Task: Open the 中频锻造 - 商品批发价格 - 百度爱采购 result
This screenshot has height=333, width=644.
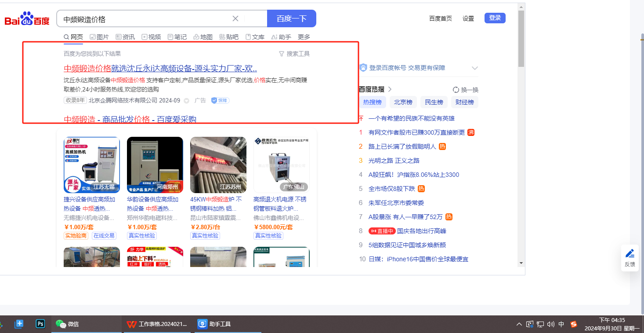Action: point(130,119)
